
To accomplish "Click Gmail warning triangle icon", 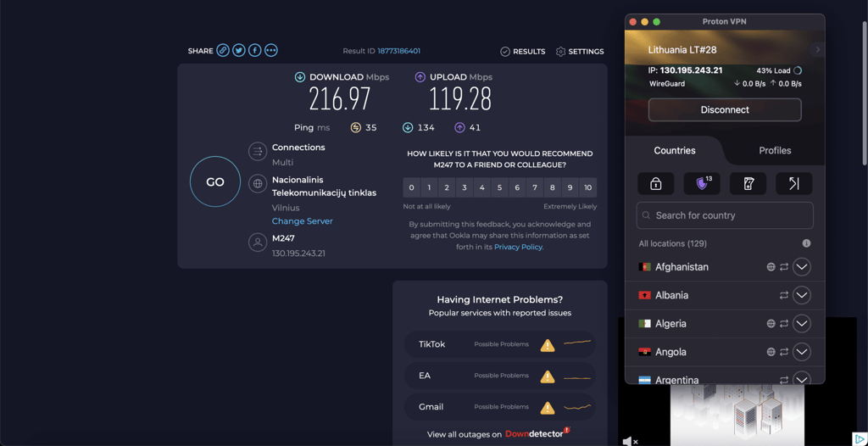I will [x=548, y=408].
